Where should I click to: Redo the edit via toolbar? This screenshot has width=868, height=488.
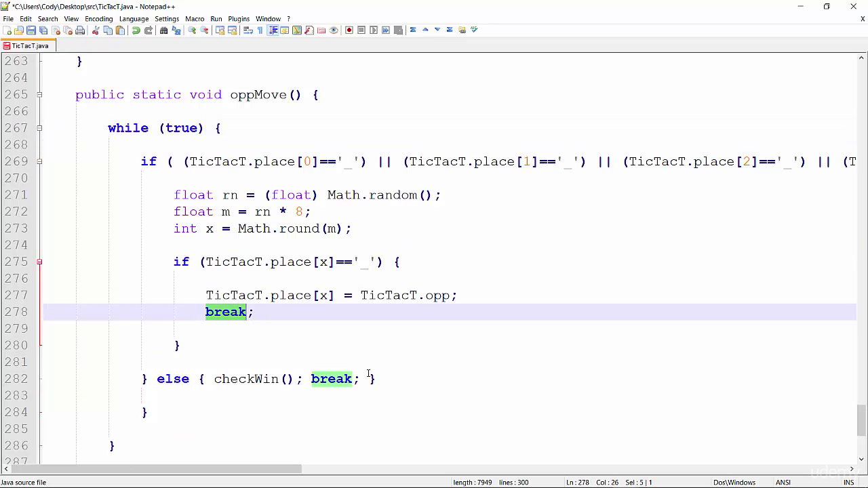[x=149, y=30]
